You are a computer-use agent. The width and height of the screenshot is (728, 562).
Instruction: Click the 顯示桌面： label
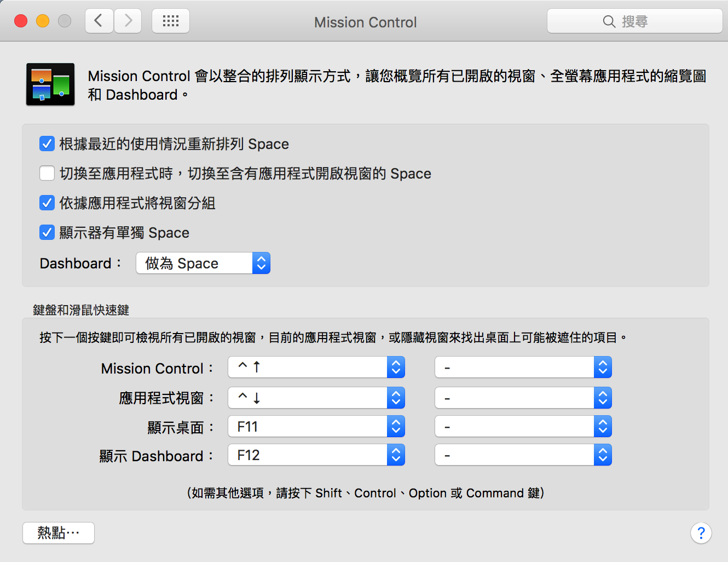pos(181,427)
